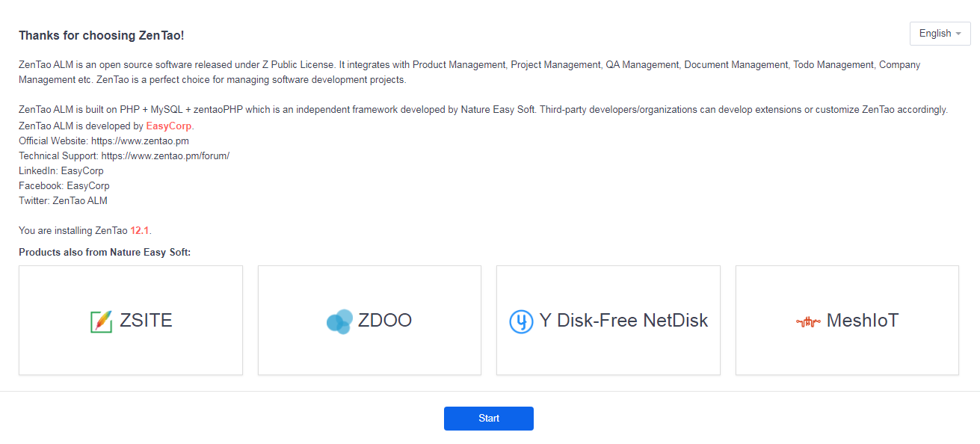The image size is (980, 444).
Task: Click Products also from Nature Easy Soft label
Action: [x=105, y=253]
